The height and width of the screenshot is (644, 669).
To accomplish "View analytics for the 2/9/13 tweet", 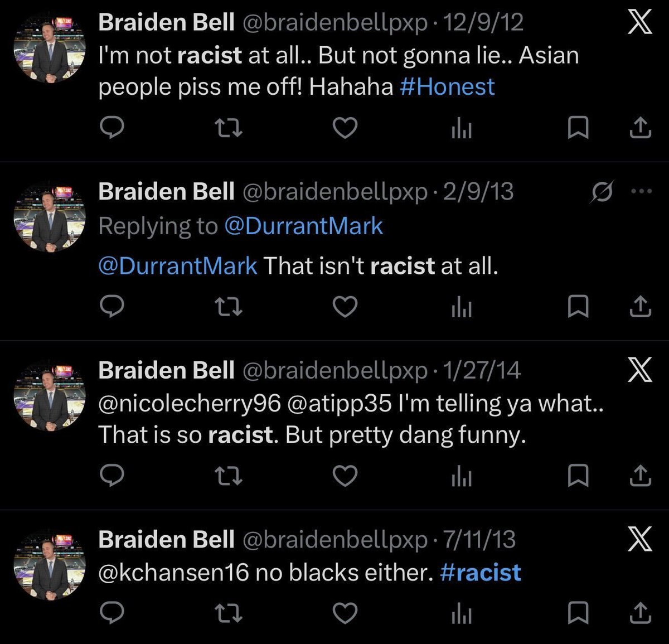I will tap(462, 307).
